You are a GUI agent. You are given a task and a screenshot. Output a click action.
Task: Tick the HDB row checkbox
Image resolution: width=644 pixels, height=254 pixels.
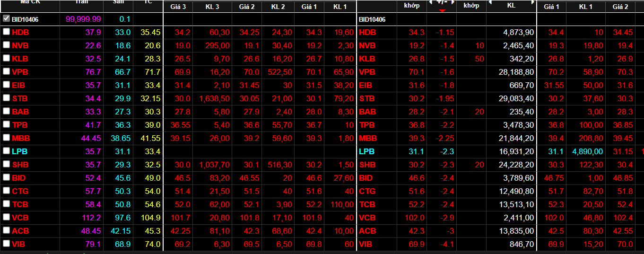6,32
